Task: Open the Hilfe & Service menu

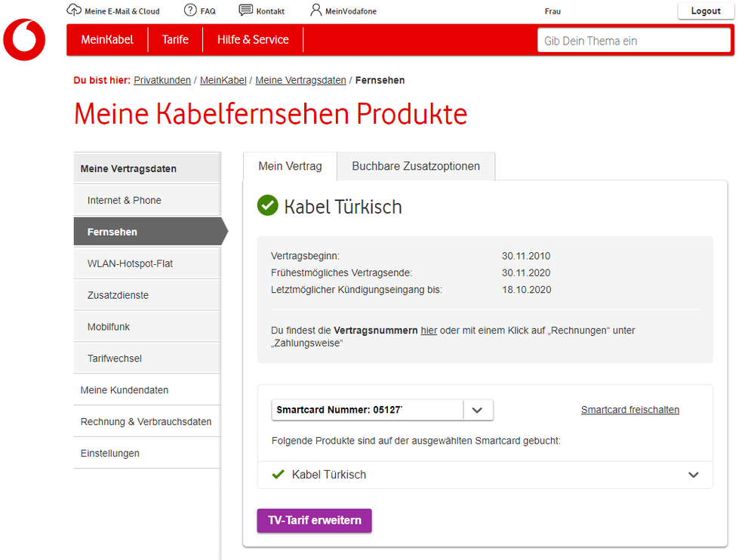Action: (x=253, y=40)
